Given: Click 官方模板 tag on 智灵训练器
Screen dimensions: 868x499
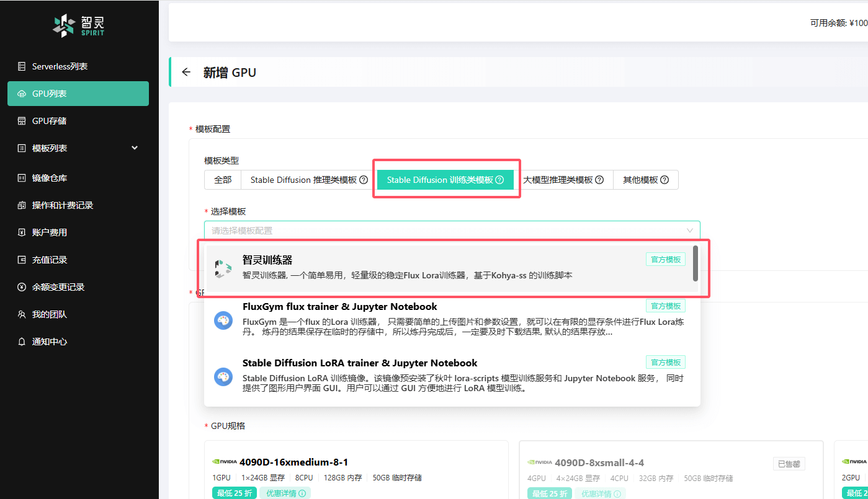Looking at the screenshot, I should pos(666,260).
